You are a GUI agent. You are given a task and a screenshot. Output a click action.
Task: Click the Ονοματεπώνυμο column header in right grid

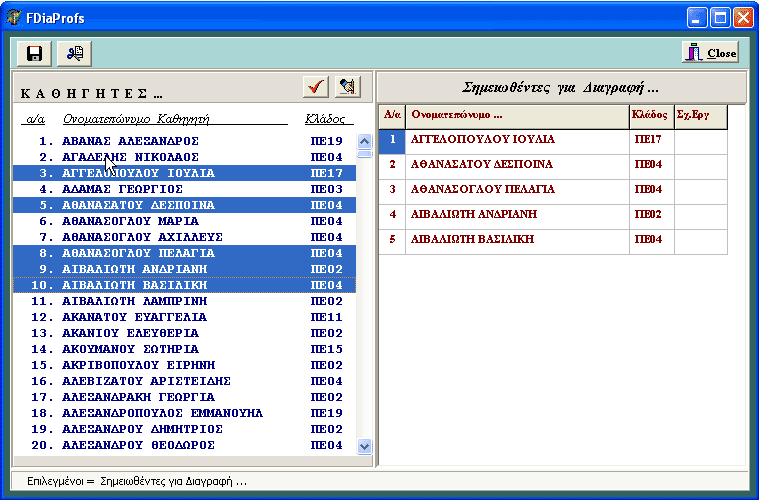pyautogui.click(x=516, y=115)
